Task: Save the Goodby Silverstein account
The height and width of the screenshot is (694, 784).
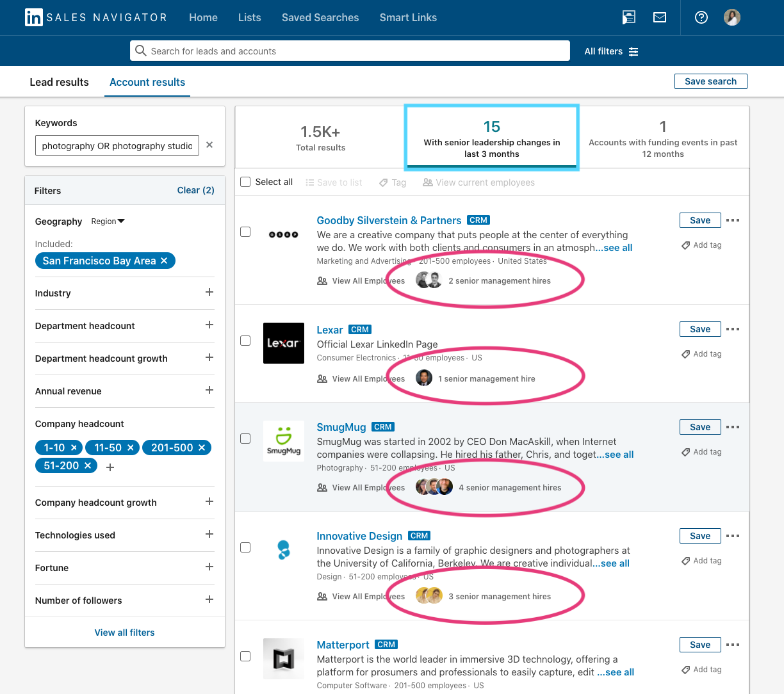Action: 700,220
